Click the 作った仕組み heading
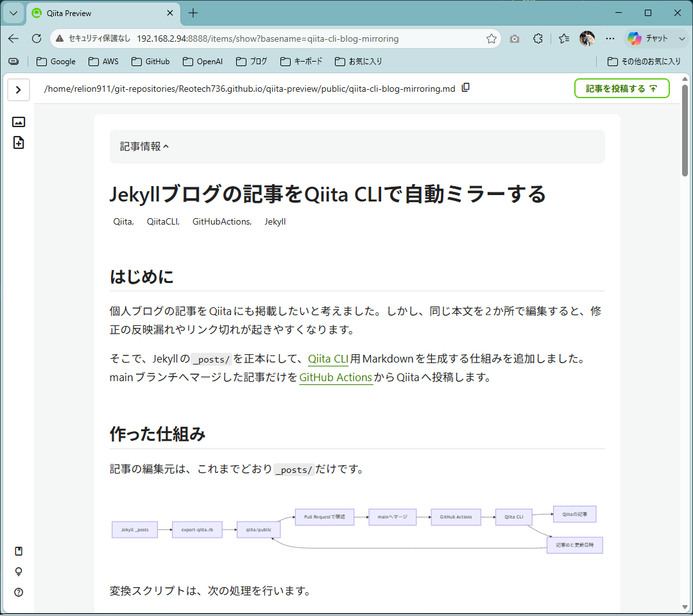The width and height of the screenshot is (693, 616). (157, 434)
